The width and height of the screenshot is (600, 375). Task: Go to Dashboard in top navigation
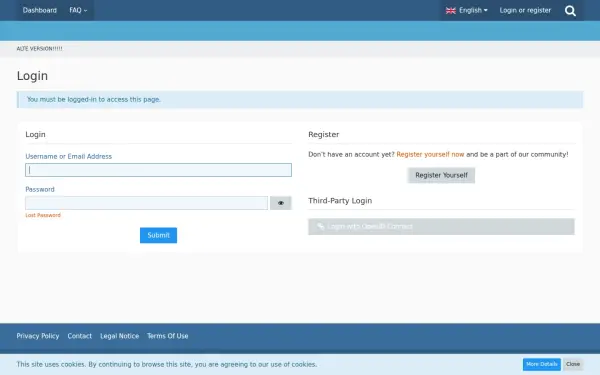39,10
